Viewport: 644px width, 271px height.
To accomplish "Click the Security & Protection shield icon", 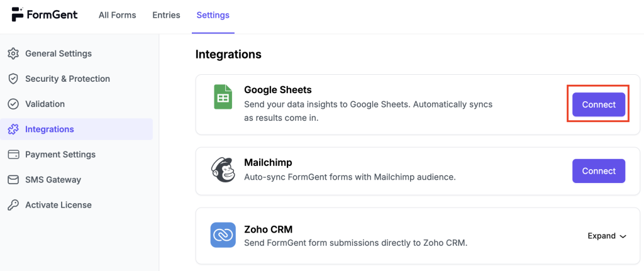I will coord(14,79).
